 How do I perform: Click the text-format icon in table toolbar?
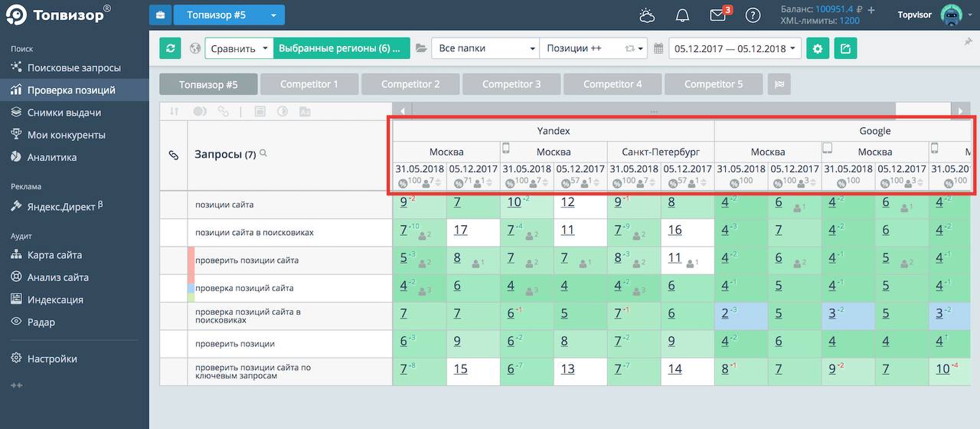pos(304,111)
